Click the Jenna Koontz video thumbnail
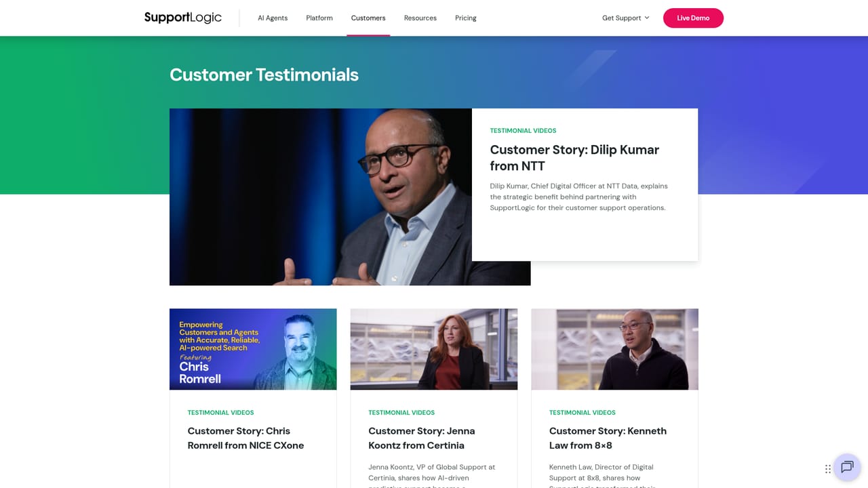This screenshot has width=868, height=488. (x=434, y=349)
